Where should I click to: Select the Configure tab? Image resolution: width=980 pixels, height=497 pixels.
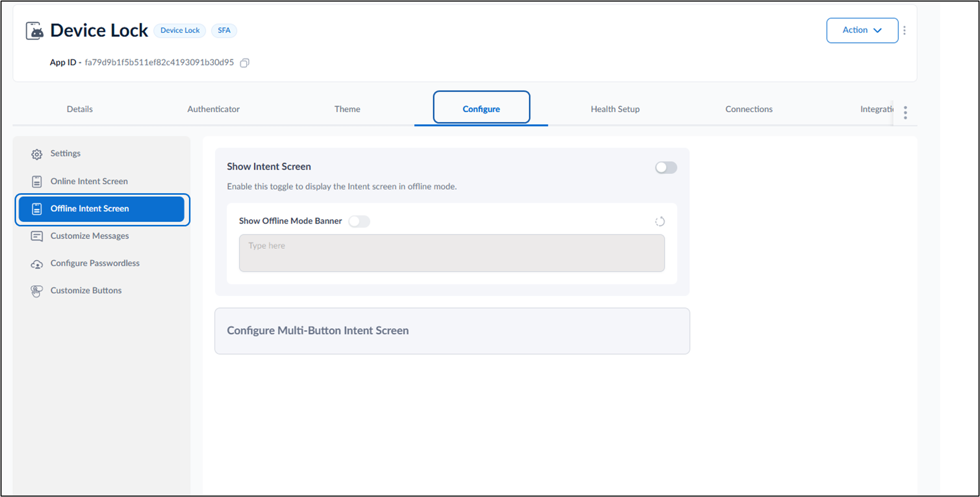481,109
